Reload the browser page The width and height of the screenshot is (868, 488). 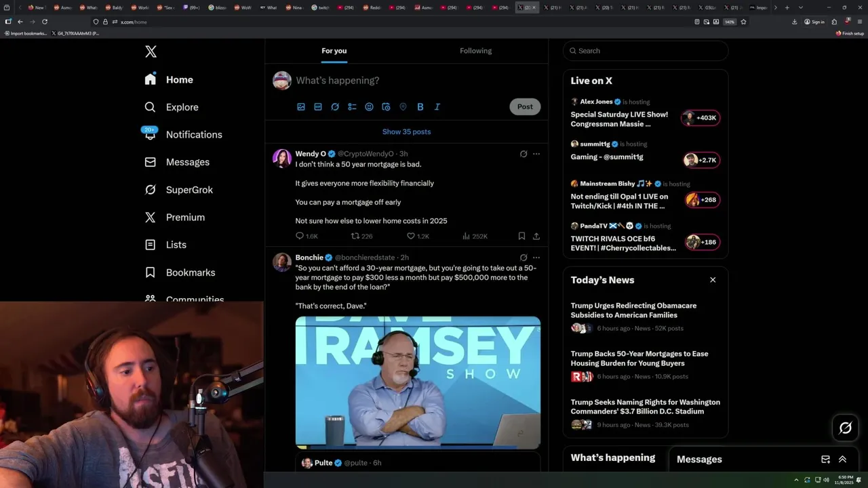(x=45, y=22)
